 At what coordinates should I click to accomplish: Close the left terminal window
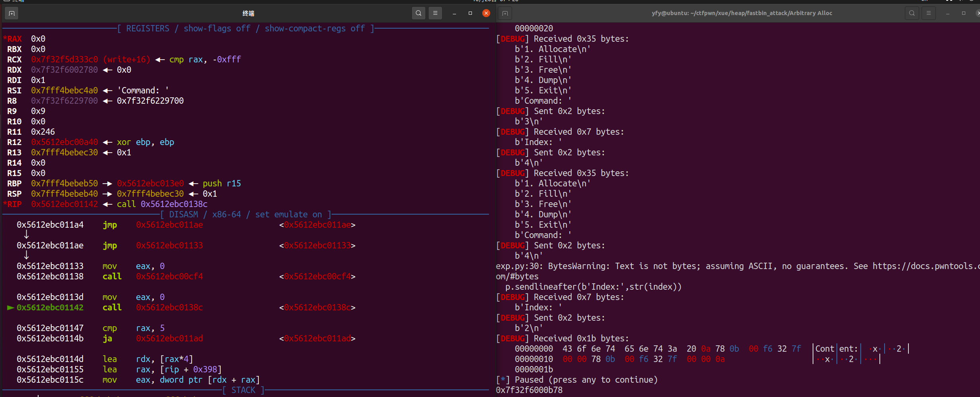[x=486, y=13]
